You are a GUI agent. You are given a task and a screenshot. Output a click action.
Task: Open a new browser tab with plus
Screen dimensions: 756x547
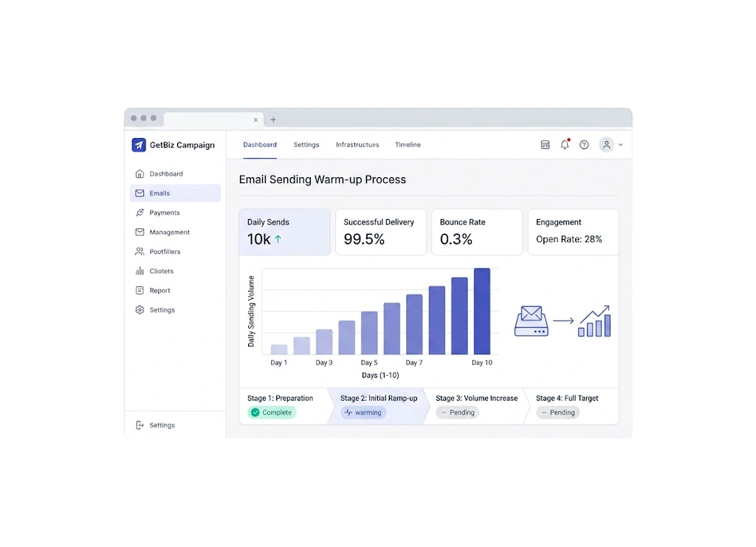[x=273, y=120]
